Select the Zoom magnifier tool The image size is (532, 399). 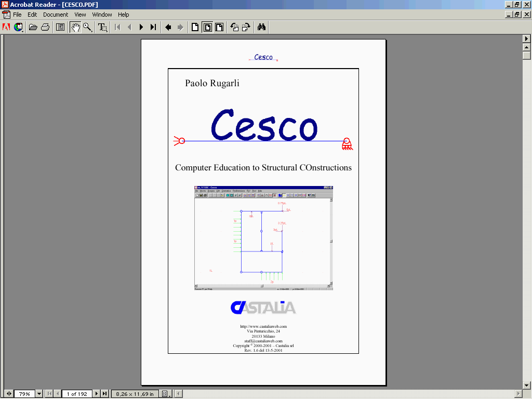coord(87,27)
